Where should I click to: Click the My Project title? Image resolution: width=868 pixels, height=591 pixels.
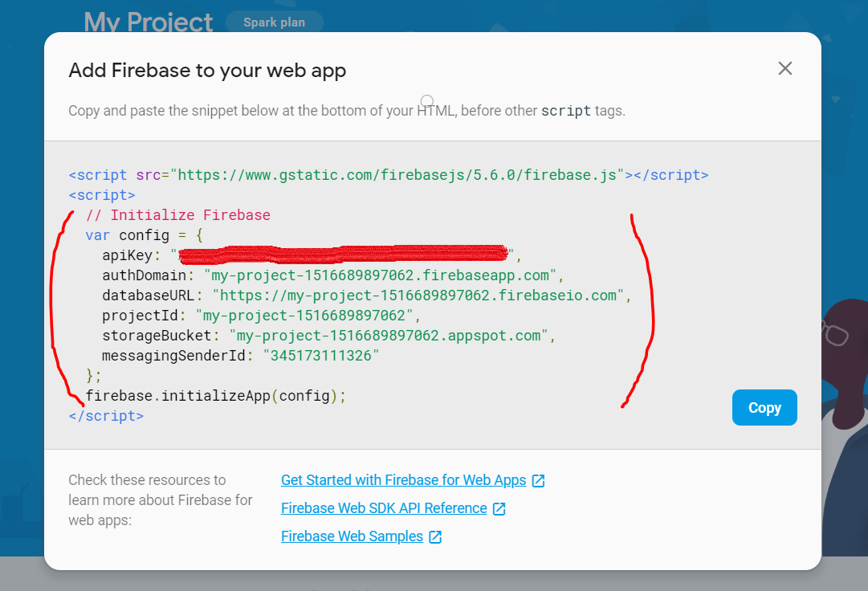point(148,22)
